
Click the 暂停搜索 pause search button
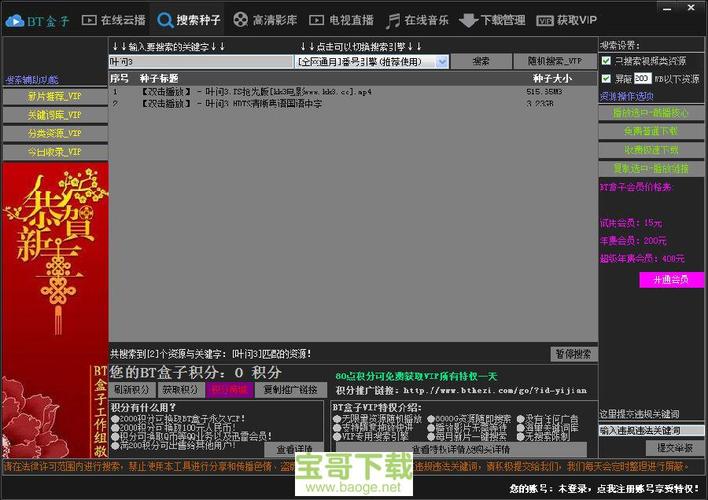(x=573, y=354)
